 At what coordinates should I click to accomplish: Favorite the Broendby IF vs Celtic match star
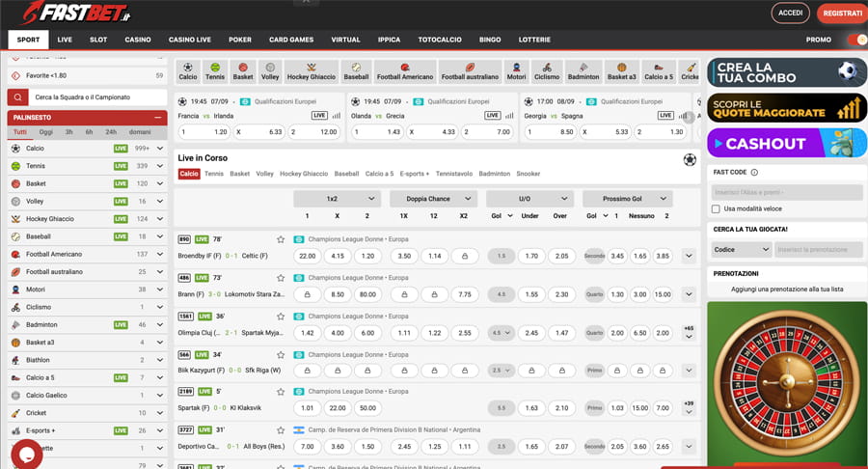[x=281, y=239]
